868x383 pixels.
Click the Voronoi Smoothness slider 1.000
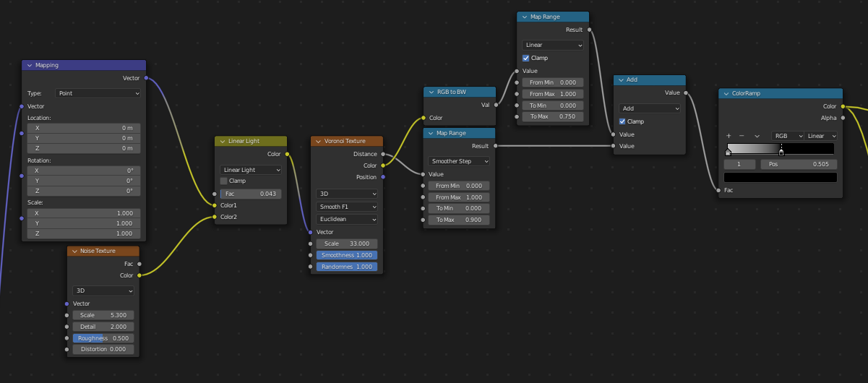point(347,255)
